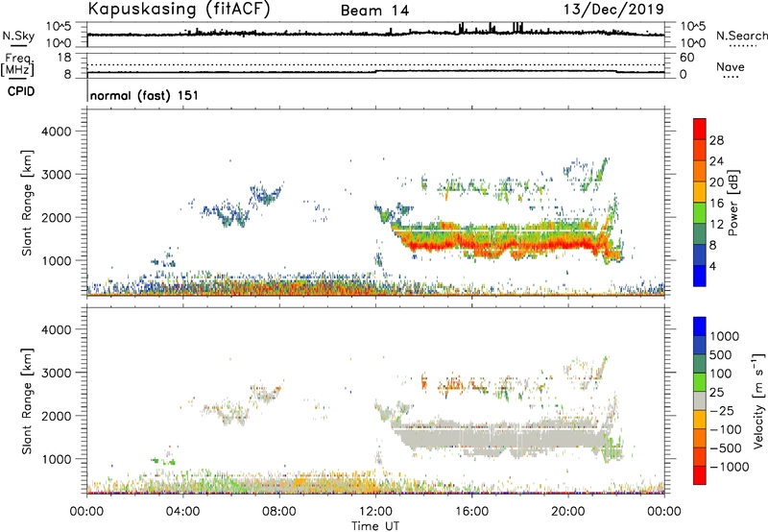Click the 'normal (fast) 151' text

point(144,95)
